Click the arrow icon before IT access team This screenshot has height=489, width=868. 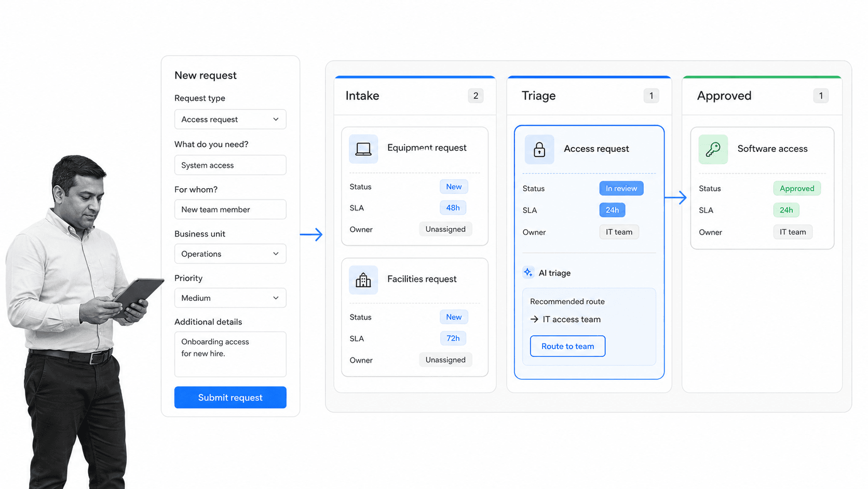click(x=534, y=319)
